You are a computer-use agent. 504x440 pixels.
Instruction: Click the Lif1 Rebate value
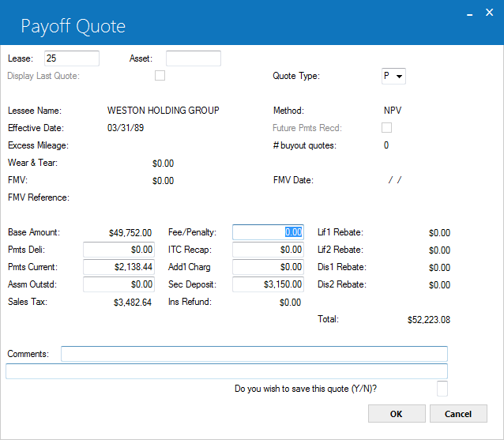439,233
